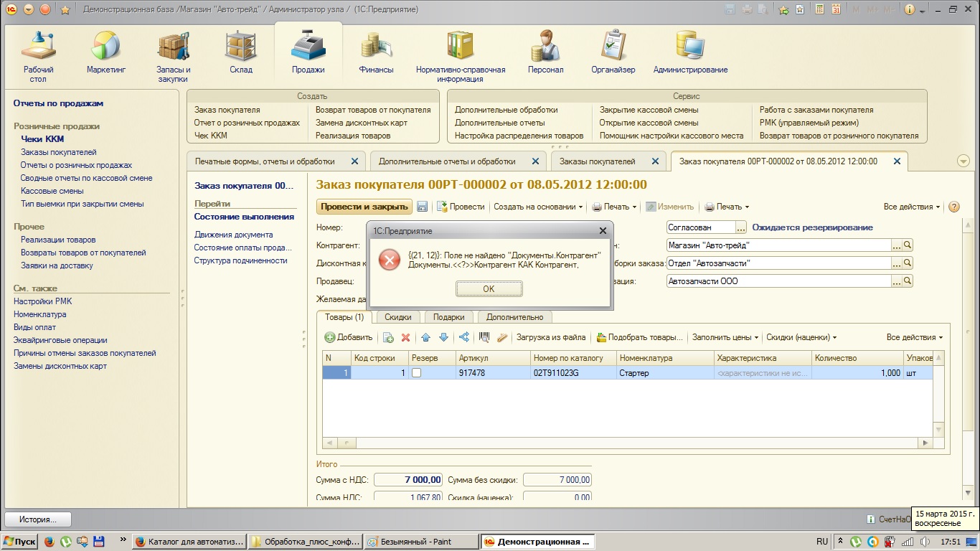Click the information icon in title bar
Screen dimensions: 980x551
(x=910, y=9)
